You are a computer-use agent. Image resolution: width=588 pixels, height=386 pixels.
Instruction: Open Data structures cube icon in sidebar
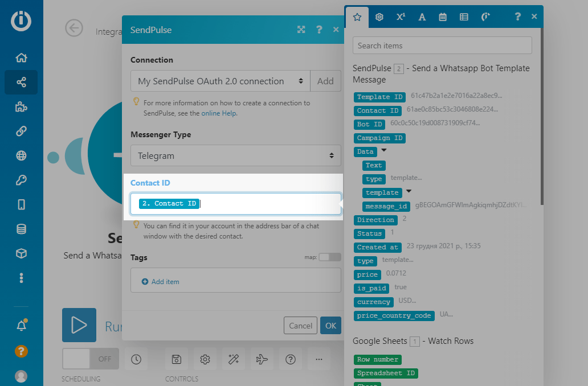pyautogui.click(x=22, y=254)
